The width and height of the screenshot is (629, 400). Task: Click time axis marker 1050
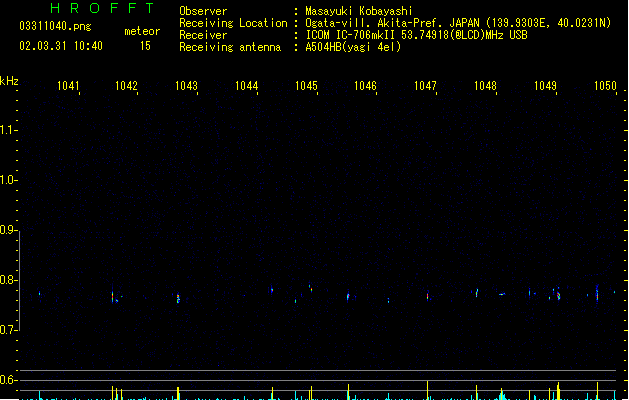[x=605, y=86]
